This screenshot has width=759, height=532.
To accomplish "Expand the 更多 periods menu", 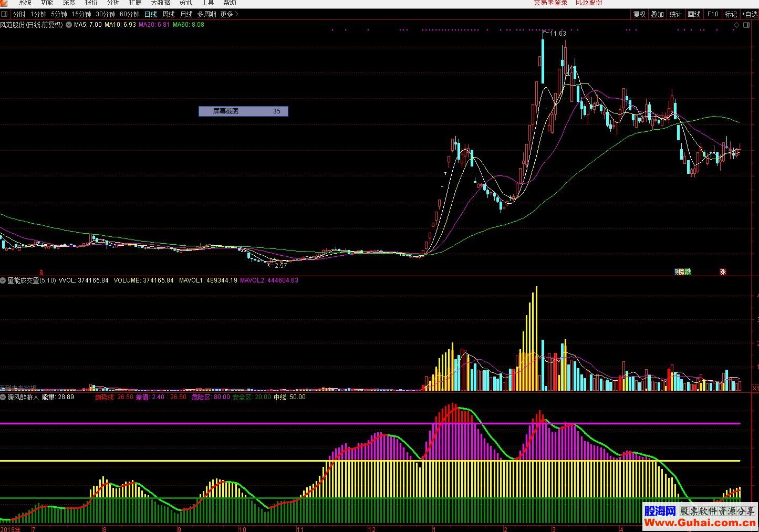I will (229, 14).
